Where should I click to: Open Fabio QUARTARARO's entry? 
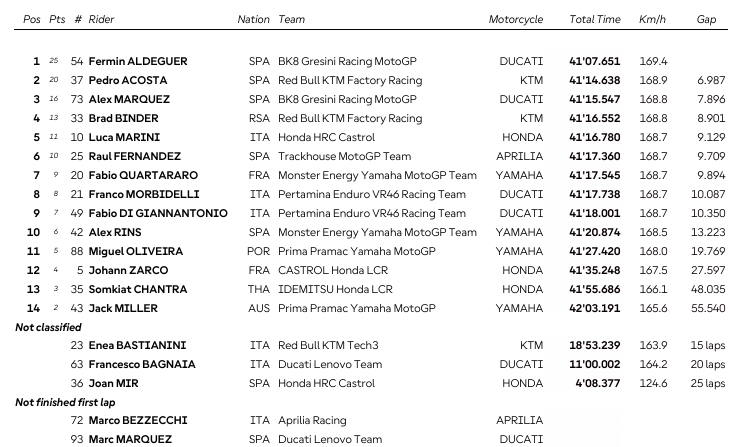143,175
